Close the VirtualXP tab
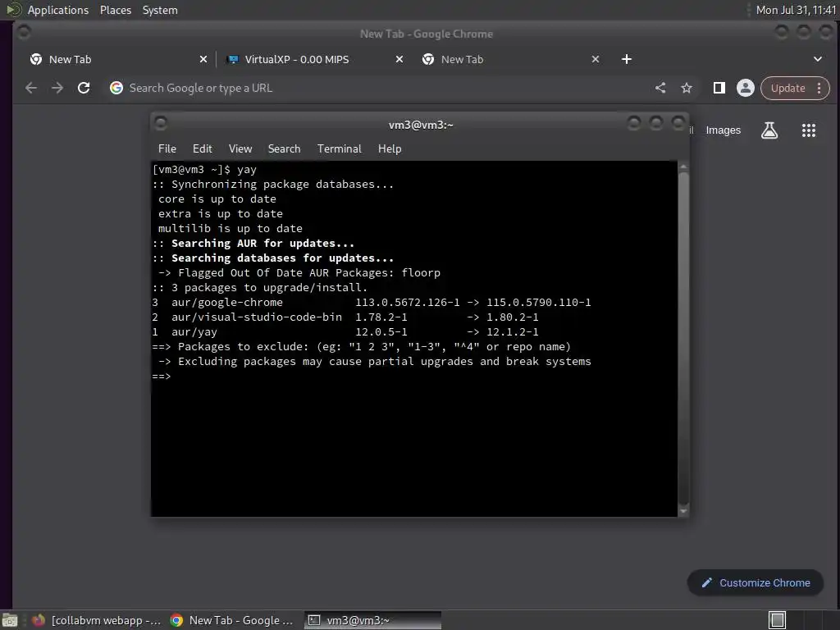Image resolution: width=840 pixels, height=630 pixels. tap(399, 59)
